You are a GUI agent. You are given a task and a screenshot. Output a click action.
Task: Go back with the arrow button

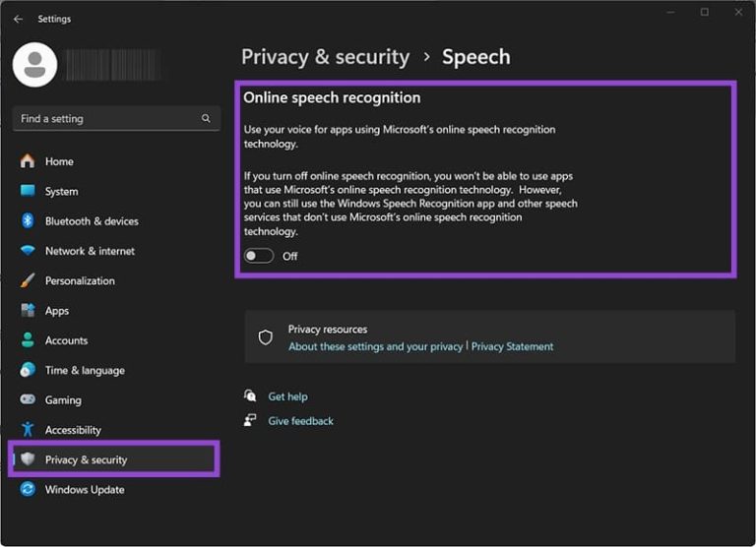[x=18, y=19]
